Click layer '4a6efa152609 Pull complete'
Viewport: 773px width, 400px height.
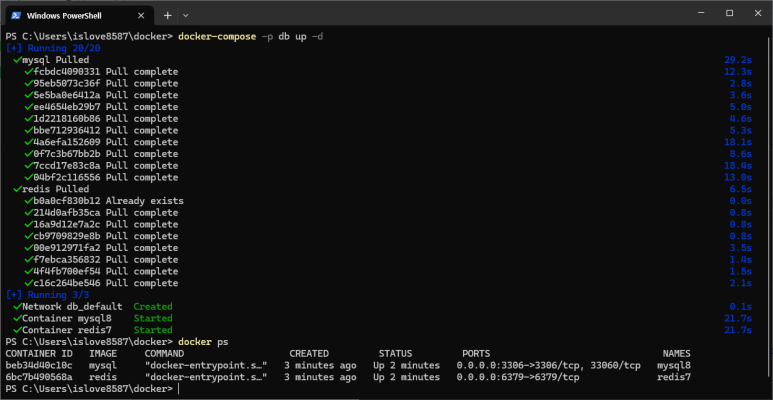tap(102, 143)
